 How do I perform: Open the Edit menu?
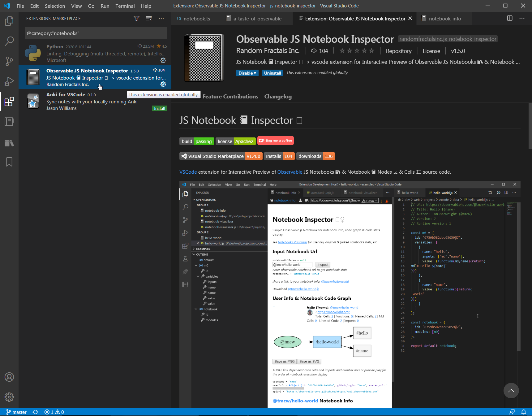[x=35, y=6]
